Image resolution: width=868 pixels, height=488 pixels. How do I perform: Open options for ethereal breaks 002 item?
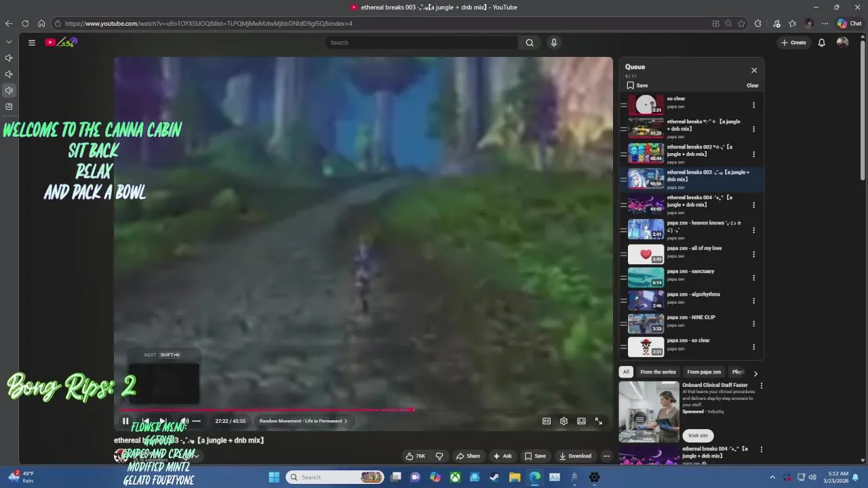click(753, 155)
